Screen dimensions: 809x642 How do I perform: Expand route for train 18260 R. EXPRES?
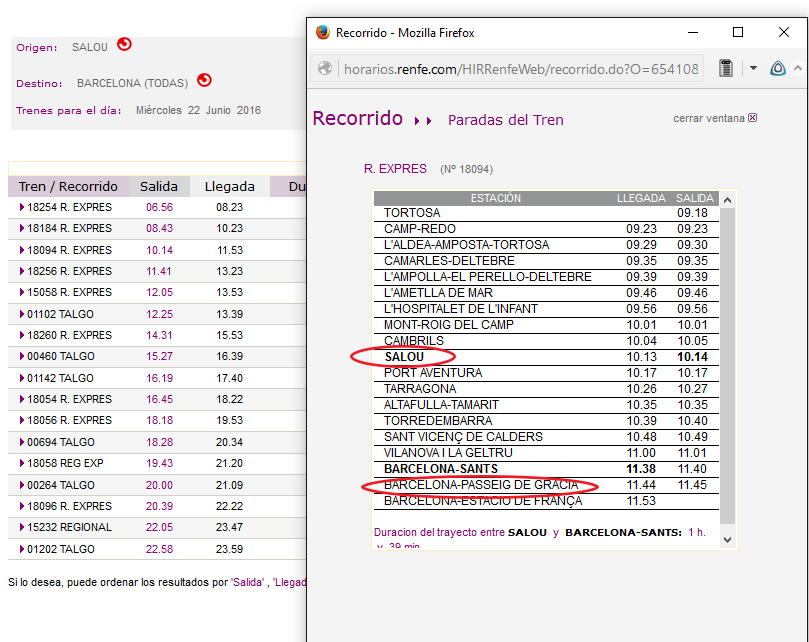(22, 335)
